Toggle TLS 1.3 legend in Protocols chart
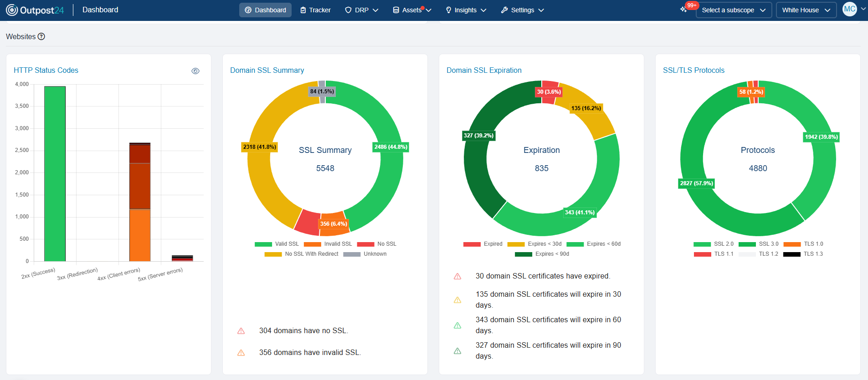868x380 pixels. point(803,254)
